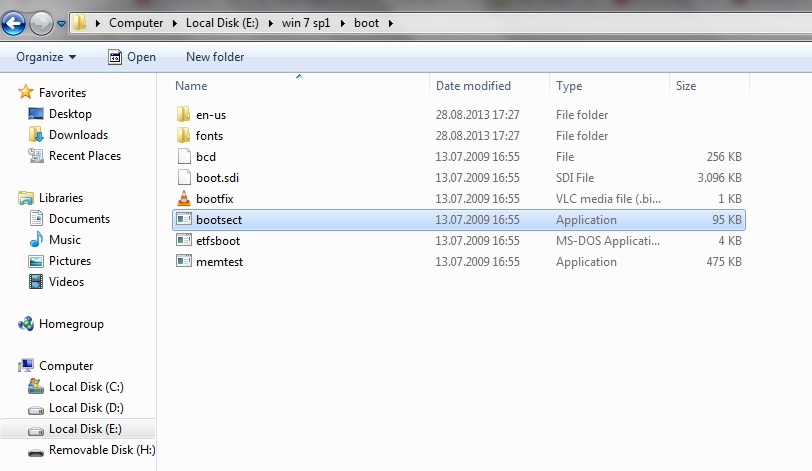Image resolution: width=812 pixels, height=471 pixels.
Task: Expand the arrow after Computer in breadcrumb
Action: click(x=175, y=23)
